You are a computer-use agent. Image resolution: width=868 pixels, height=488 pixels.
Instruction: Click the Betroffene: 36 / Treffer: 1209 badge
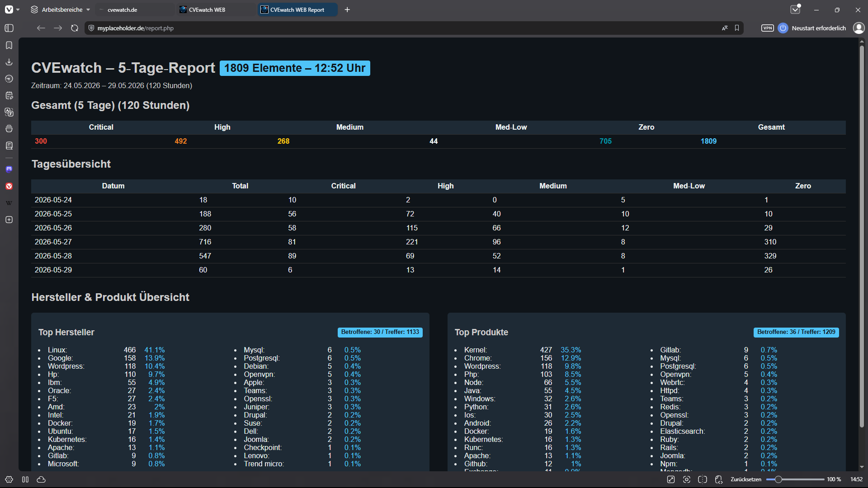796,332
